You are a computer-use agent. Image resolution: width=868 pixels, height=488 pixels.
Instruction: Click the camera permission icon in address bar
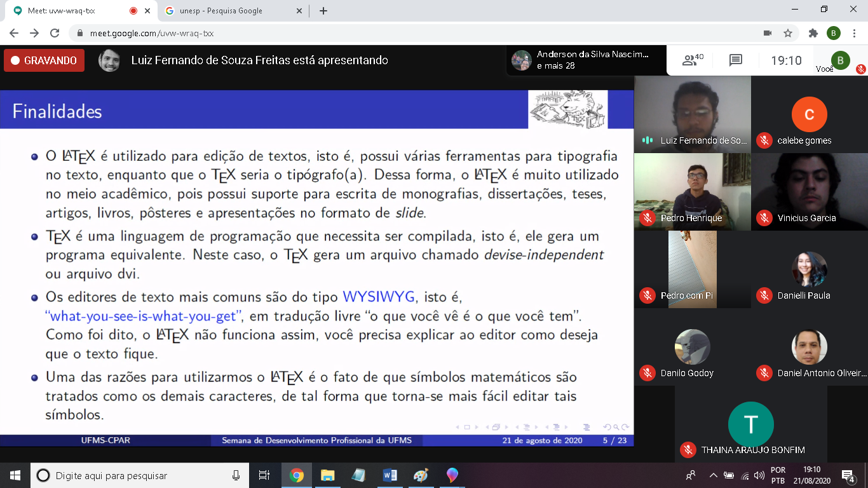(x=767, y=33)
